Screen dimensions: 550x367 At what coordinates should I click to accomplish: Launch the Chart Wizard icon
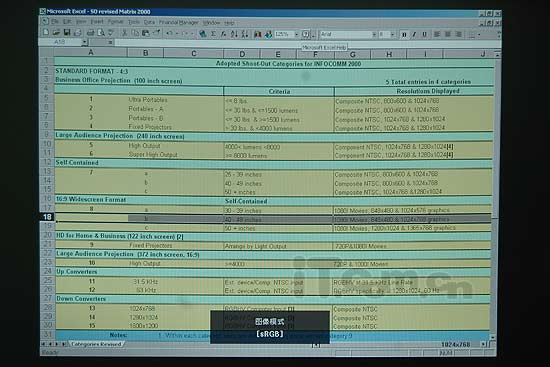[258, 34]
